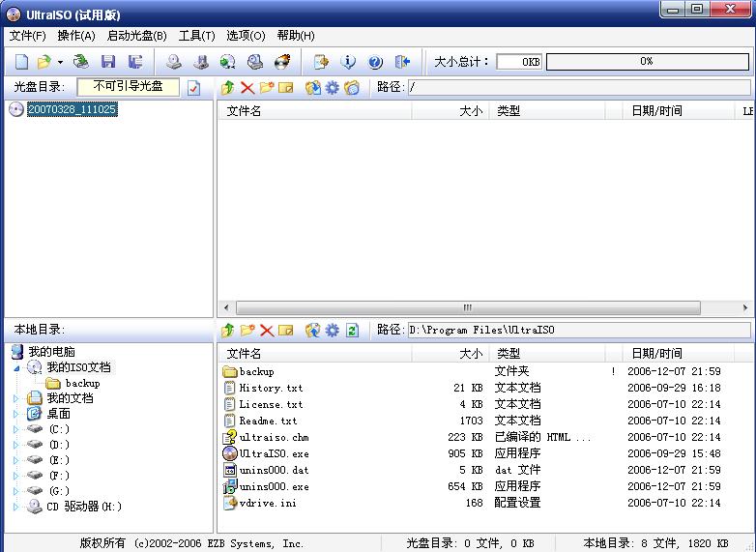Open the 文件(F) menu

[x=27, y=36]
